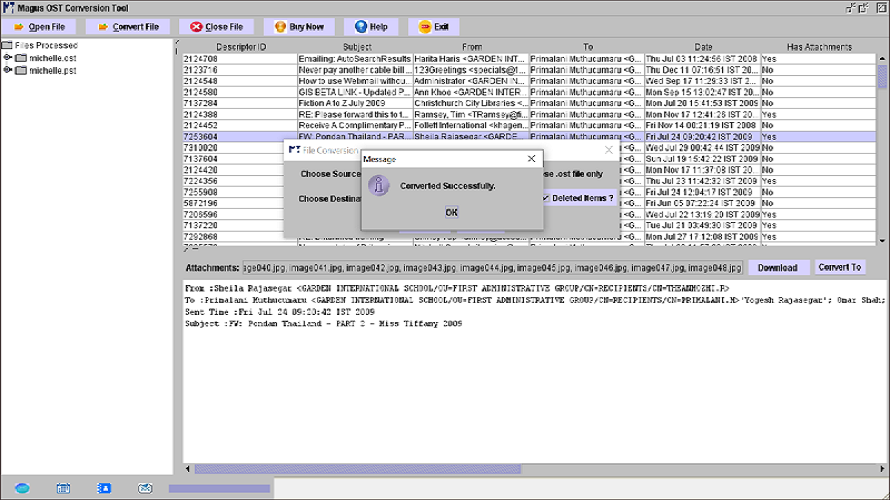Click Descriptor ID 7137604 cell
This screenshot has width=890, height=500.
click(233, 159)
